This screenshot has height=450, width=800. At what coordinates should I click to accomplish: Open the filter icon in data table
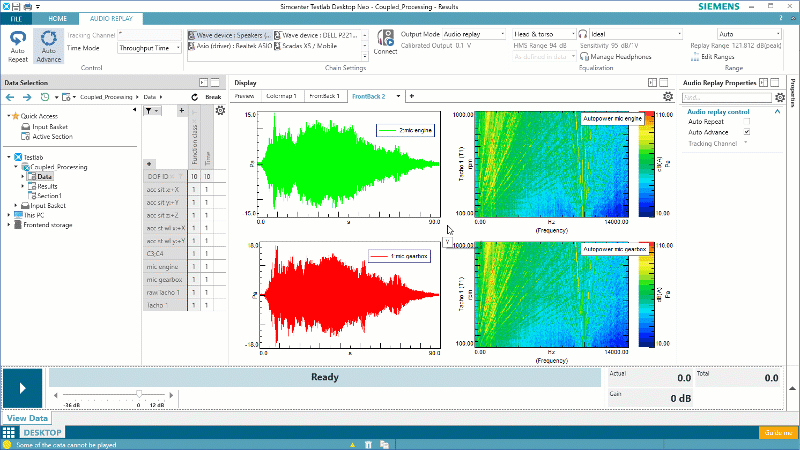[x=148, y=111]
